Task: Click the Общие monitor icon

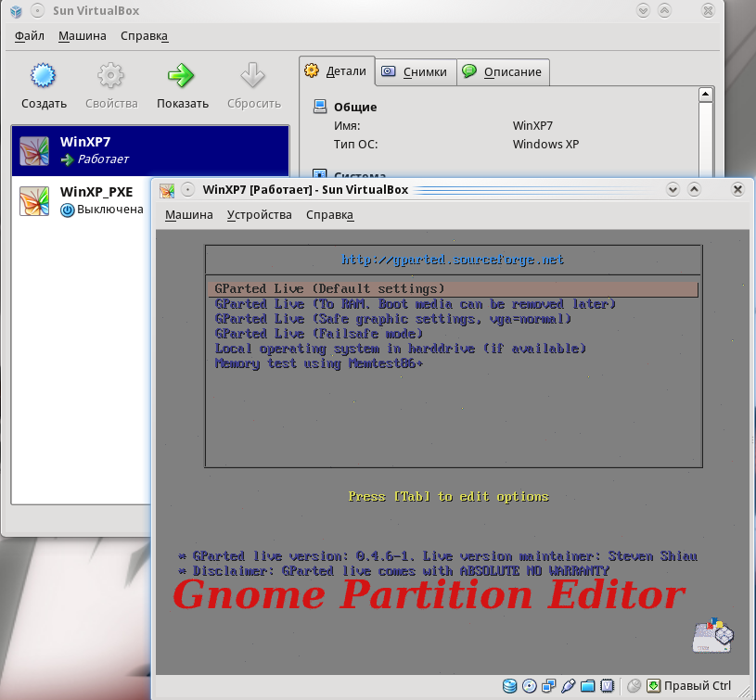Action: (x=320, y=107)
